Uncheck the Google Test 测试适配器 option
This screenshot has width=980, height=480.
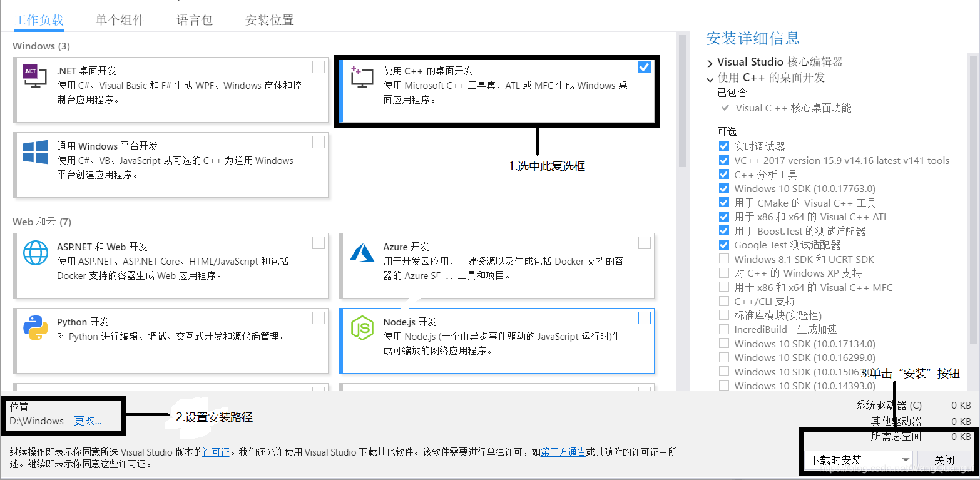724,245
